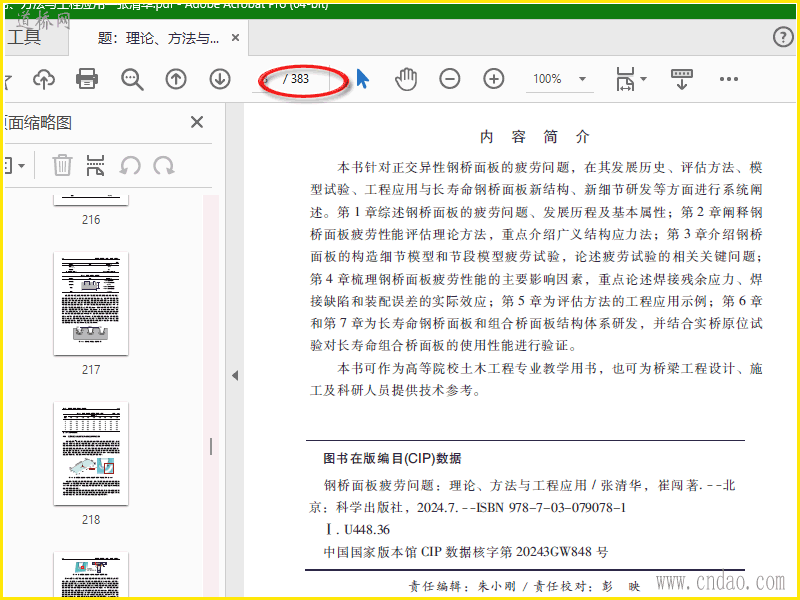Viewport: 800px width, 600px height.
Task: Activate the hand pan tool
Action: tap(406, 79)
